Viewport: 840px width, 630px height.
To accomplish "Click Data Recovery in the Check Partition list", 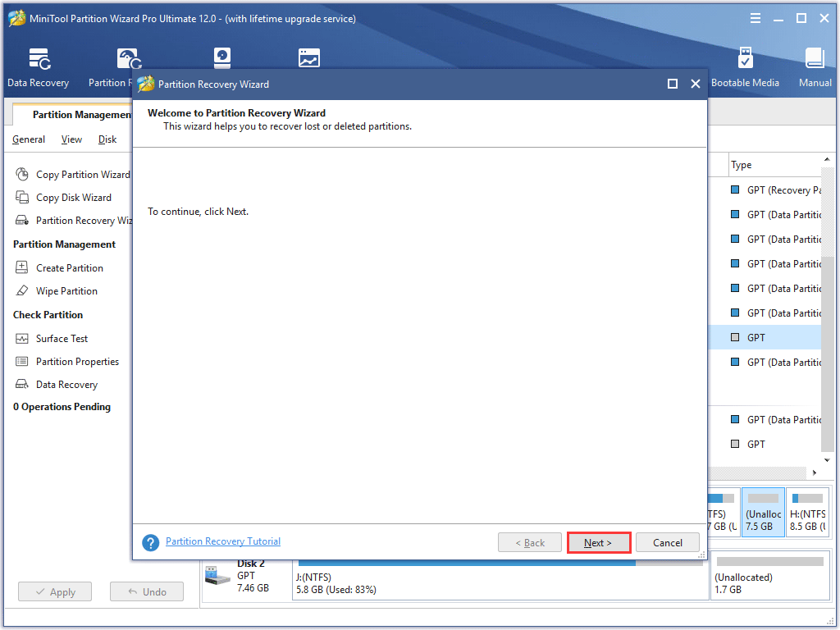I will coord(57,385).
